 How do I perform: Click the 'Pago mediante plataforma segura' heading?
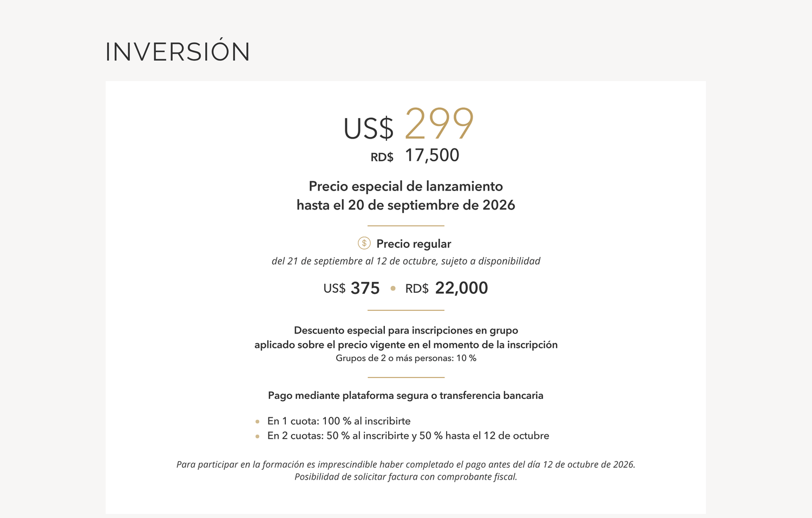(x=406, y=396)
